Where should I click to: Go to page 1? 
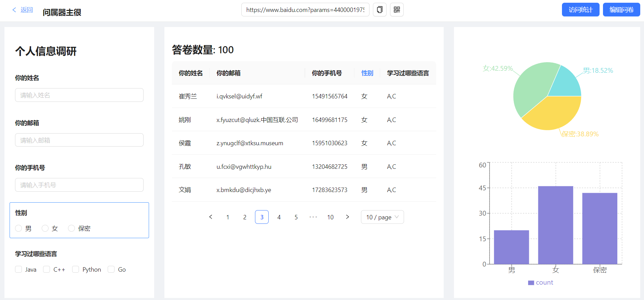click(228, 217)
